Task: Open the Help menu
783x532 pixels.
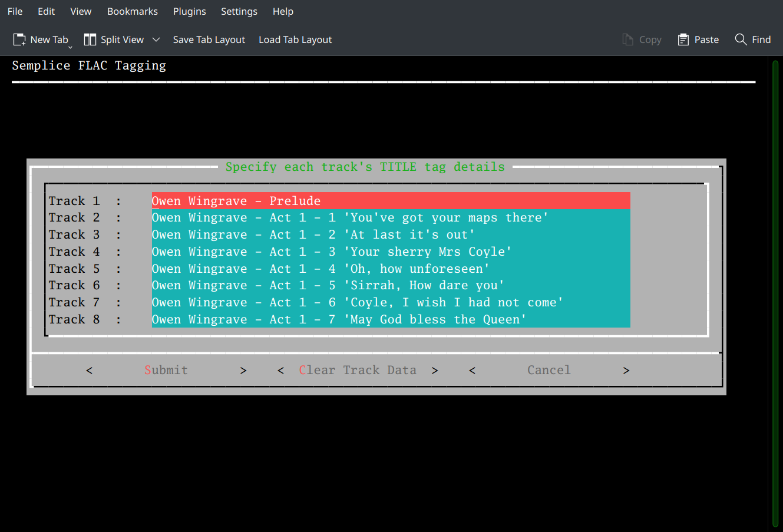Action: pos(283,11)
